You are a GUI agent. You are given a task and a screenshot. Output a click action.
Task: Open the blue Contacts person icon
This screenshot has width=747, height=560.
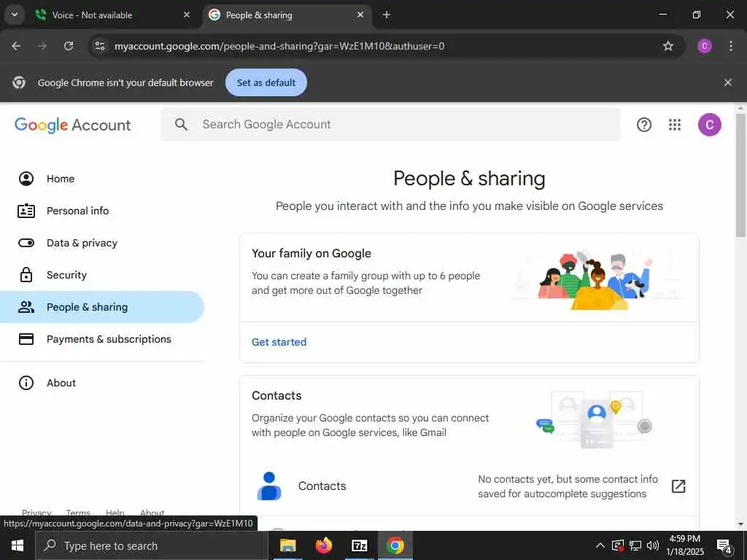point(269,486)
